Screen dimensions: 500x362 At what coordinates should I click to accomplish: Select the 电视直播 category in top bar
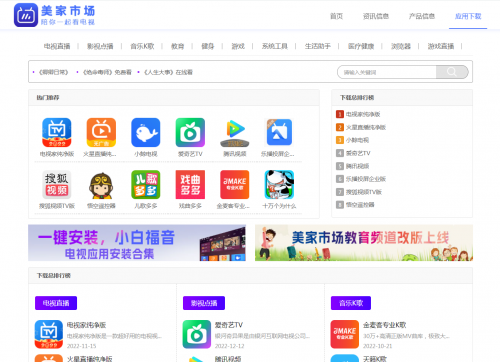click(x=57, y=46)
